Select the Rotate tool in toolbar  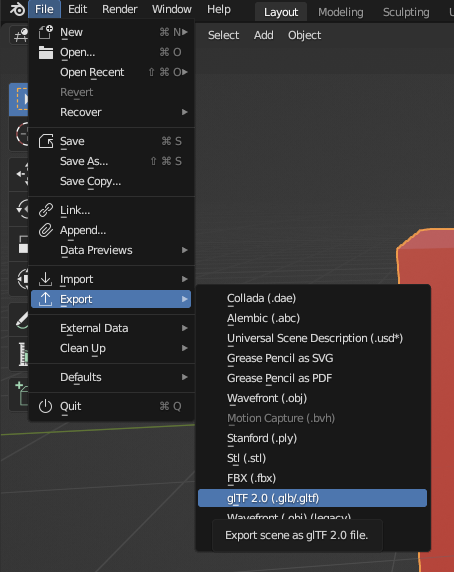point(20,209)
